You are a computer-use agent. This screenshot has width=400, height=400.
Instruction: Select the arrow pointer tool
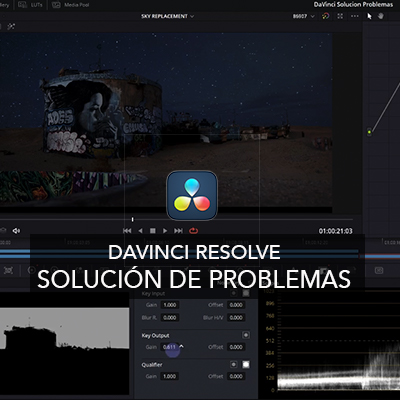(x=369, y=16)
